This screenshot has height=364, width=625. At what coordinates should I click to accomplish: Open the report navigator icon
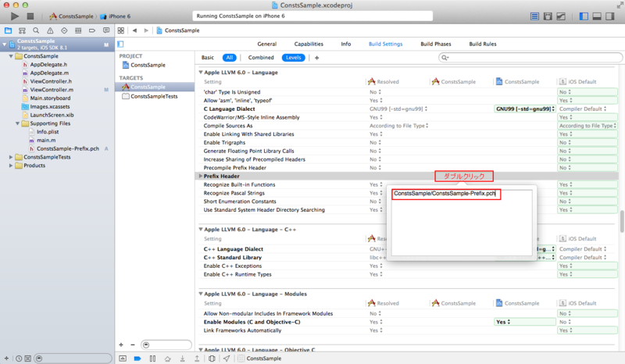106,30
